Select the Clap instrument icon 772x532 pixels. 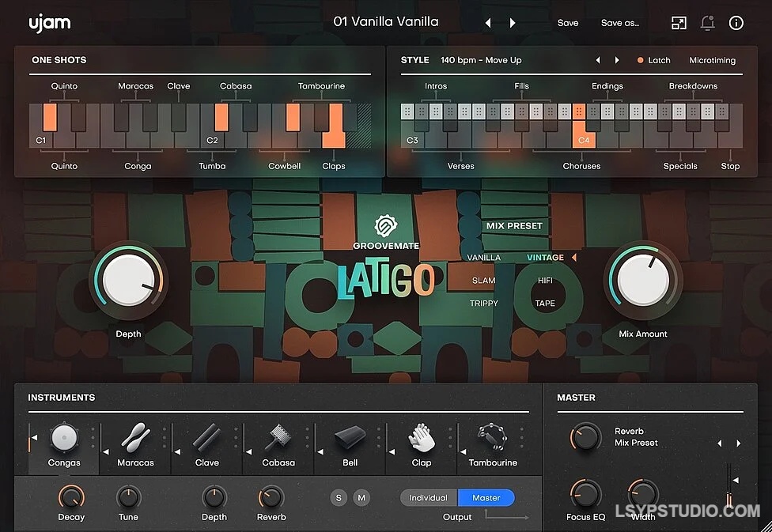(420, 438)
